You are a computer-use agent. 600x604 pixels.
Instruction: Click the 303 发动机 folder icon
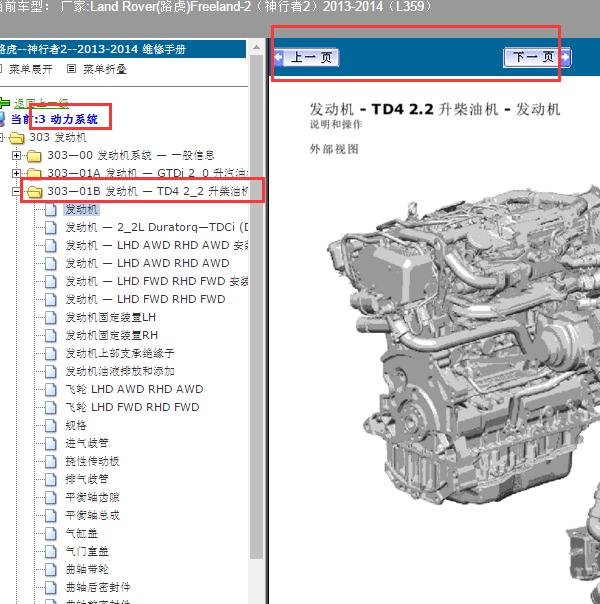17,138
